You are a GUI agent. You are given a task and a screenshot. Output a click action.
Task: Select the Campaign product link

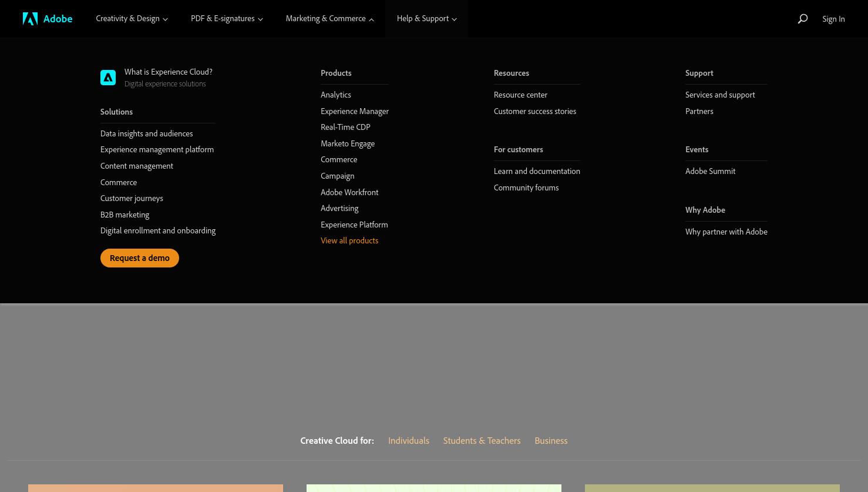click(x=337, y=176)
